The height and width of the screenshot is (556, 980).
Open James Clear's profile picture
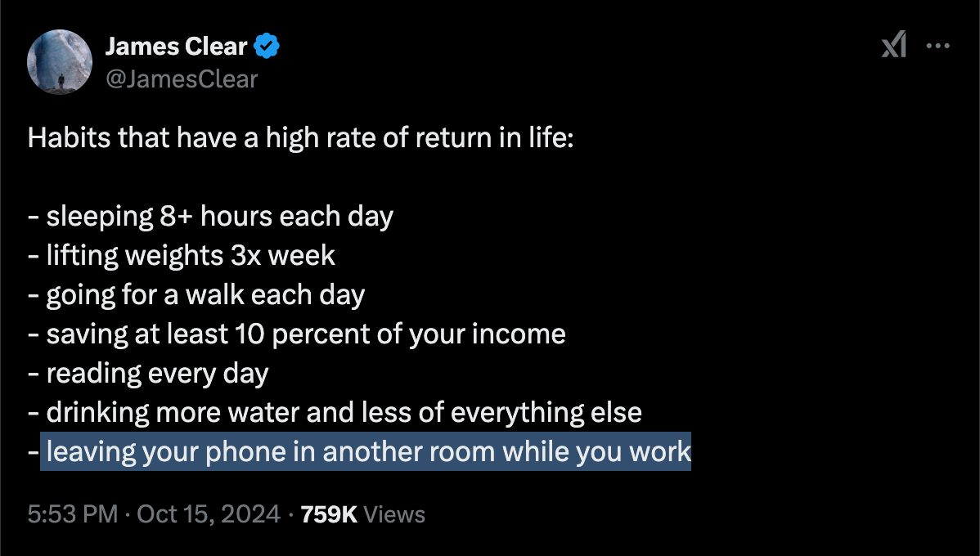coord(60,62)
